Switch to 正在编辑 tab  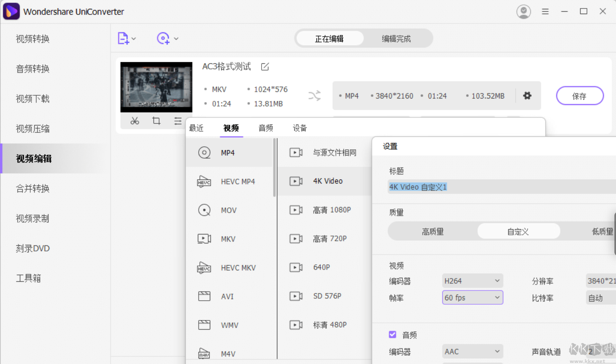pos(329,38)
